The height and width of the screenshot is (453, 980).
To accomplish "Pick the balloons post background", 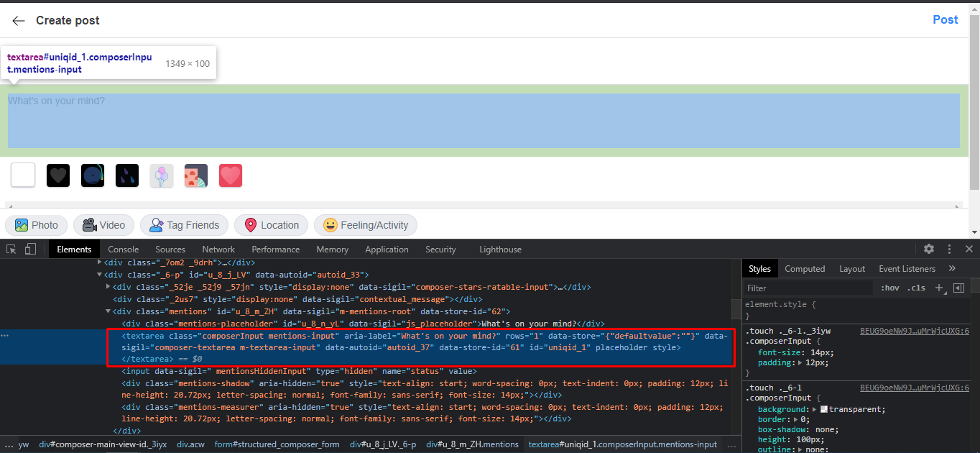I will [162, 175].
